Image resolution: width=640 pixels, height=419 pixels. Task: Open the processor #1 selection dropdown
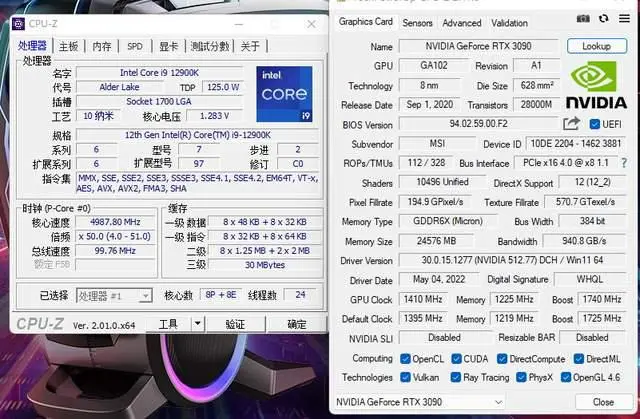click(112, 296)
